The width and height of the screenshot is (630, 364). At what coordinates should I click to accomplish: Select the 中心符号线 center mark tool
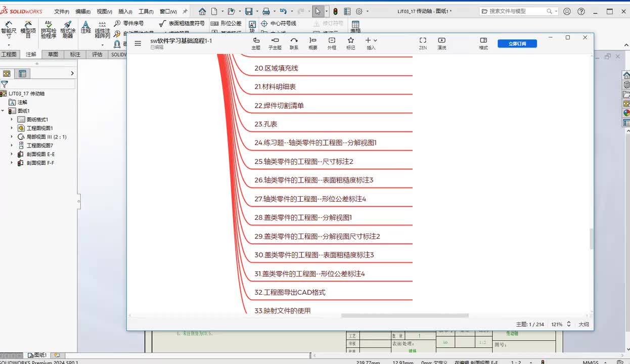(279, 23)
